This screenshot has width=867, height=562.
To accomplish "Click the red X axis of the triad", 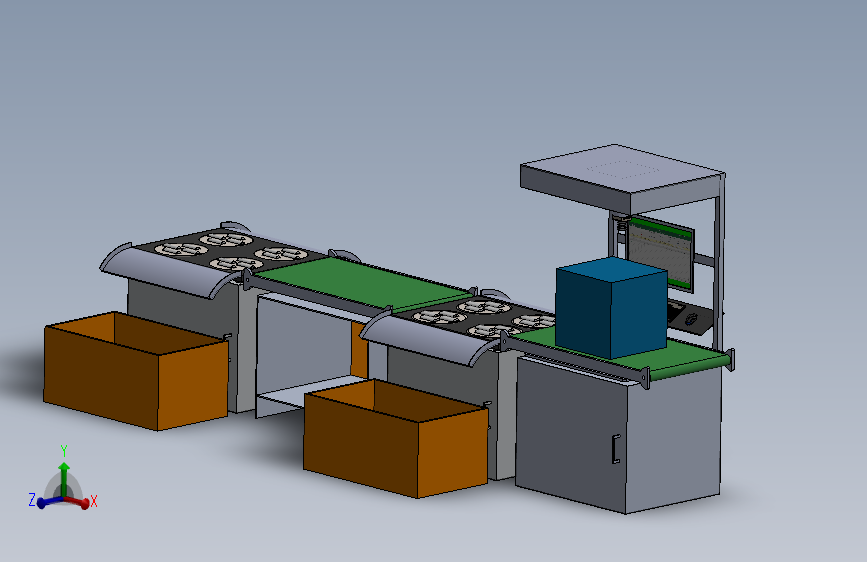I will pos(77,502).
